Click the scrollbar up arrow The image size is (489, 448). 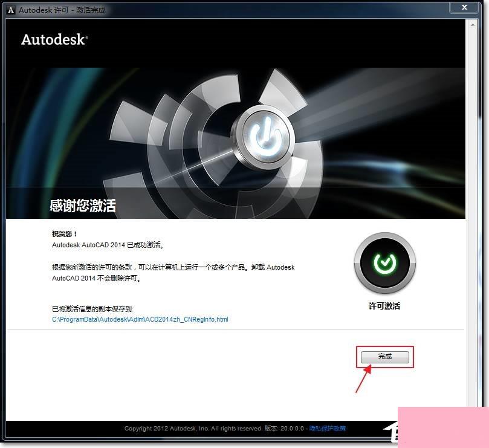click(473, 25)
